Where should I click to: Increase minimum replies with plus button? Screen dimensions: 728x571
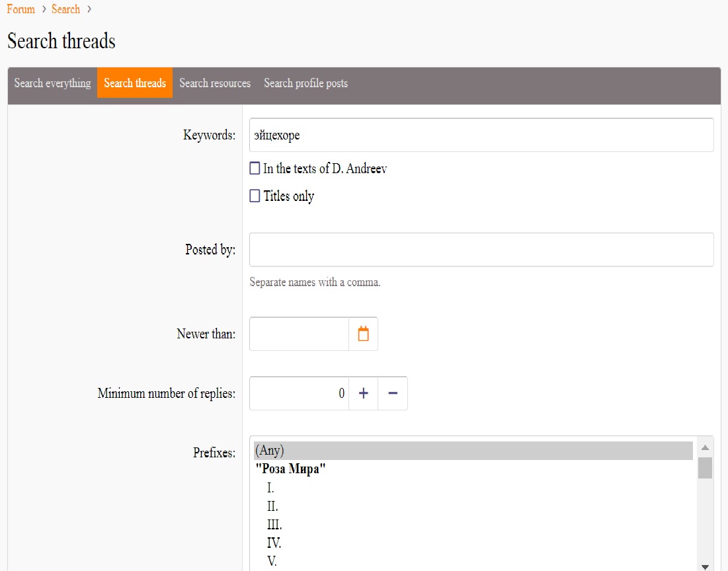pos(364,393)
